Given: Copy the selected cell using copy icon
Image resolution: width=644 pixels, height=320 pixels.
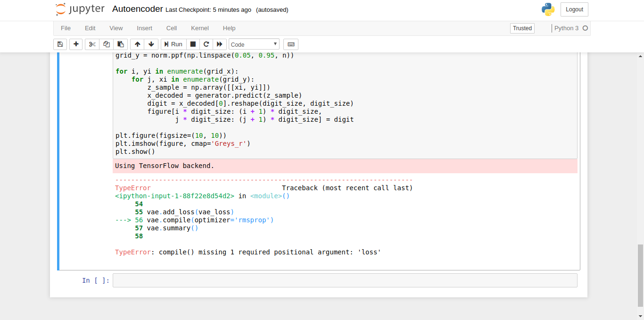Looking at the screenshot, I should coord(106,44).
